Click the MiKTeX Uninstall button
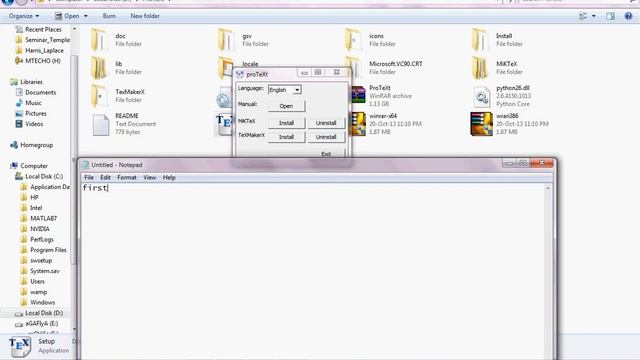Viewport: 640px width, 360px height. click(x=326, y=123)
